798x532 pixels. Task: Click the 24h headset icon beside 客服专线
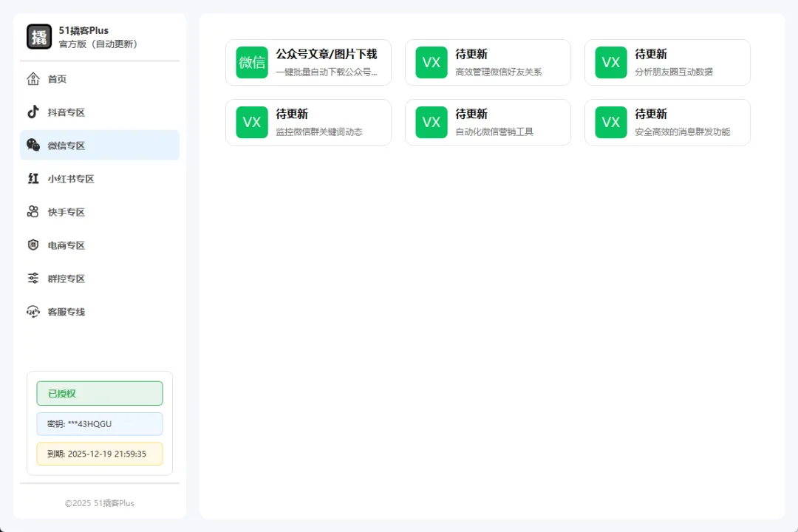33,312
